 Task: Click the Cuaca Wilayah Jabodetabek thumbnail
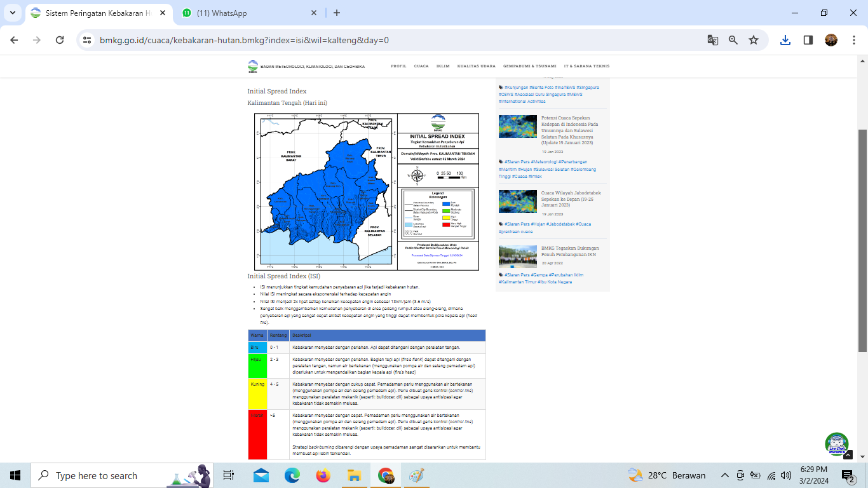tap(518, 201)
